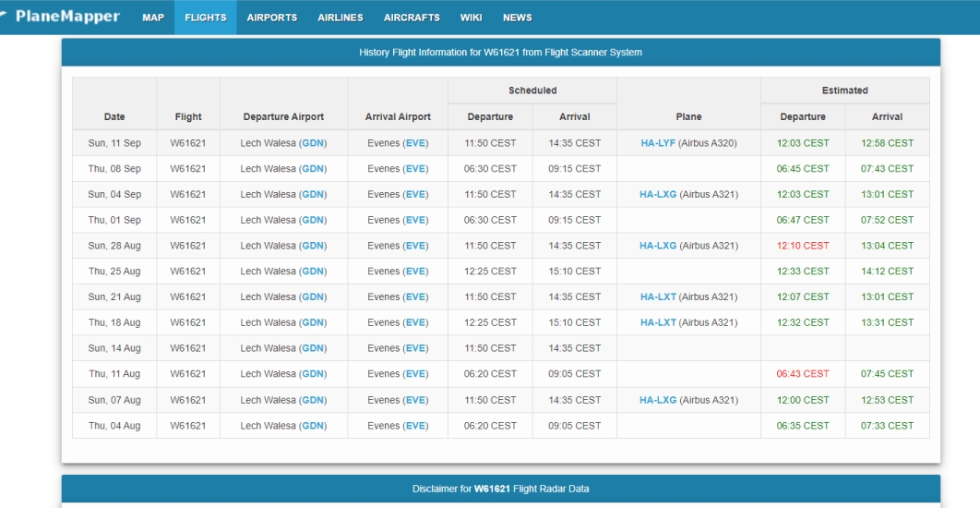Open HA-LXG link in Sun, 28 Aug row

click(x=658, y=246)
